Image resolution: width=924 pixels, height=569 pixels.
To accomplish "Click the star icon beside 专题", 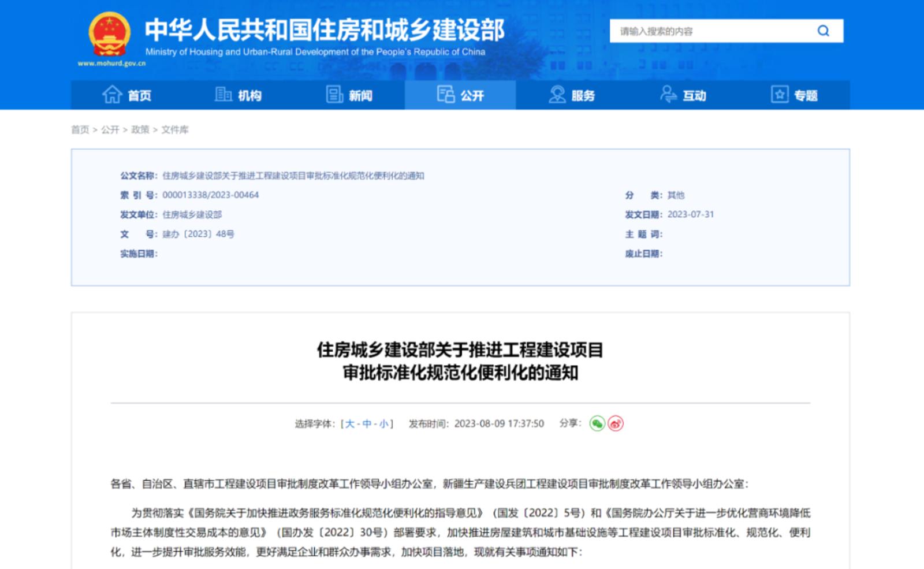I will [780, 95].
